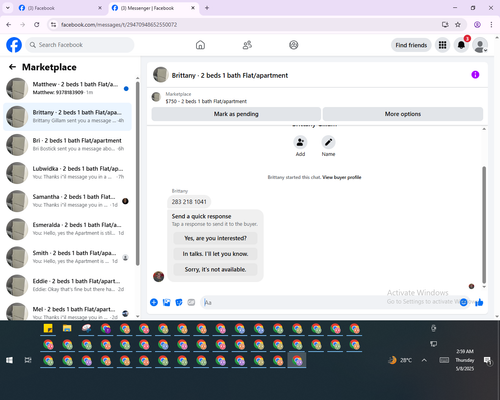The image size is (500, 400).
Task: Open View buyer profile link
Action: point(342,177)
